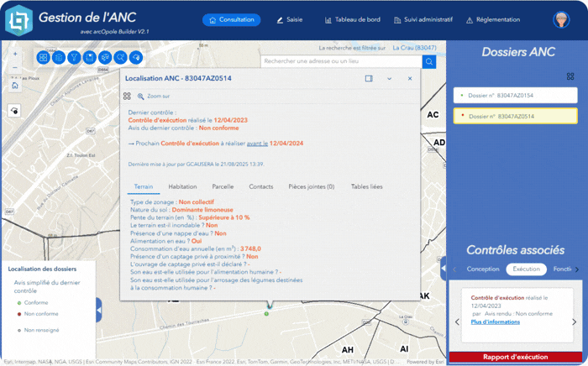Dock the Localisation ANC popup
588x366 pixels.
click(369, 78)
